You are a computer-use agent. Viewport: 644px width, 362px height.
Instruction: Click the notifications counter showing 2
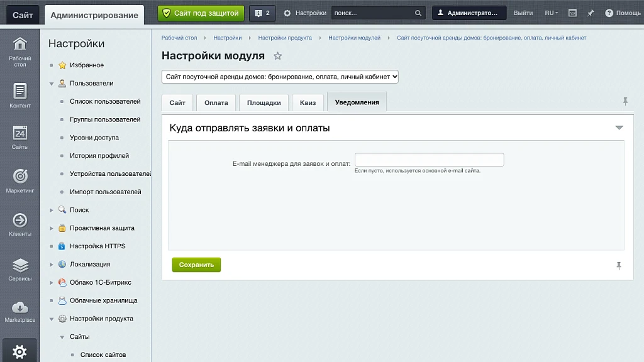click(262, 13)
